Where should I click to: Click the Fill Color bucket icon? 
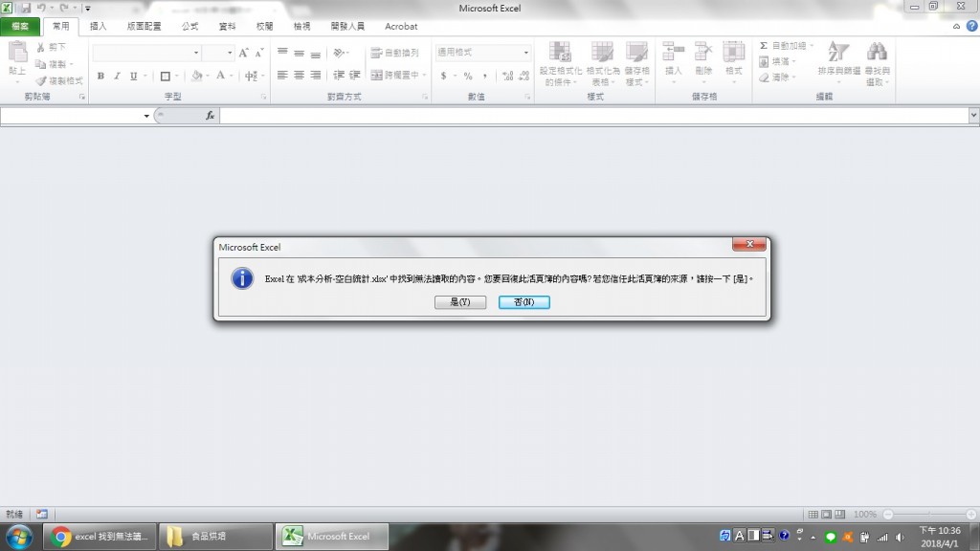point(196,76)
